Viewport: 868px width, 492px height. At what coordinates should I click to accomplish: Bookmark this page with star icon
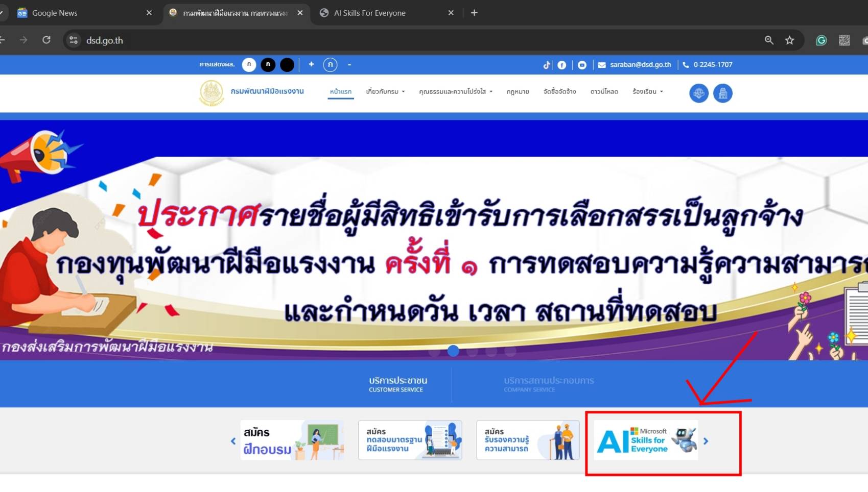789,40
